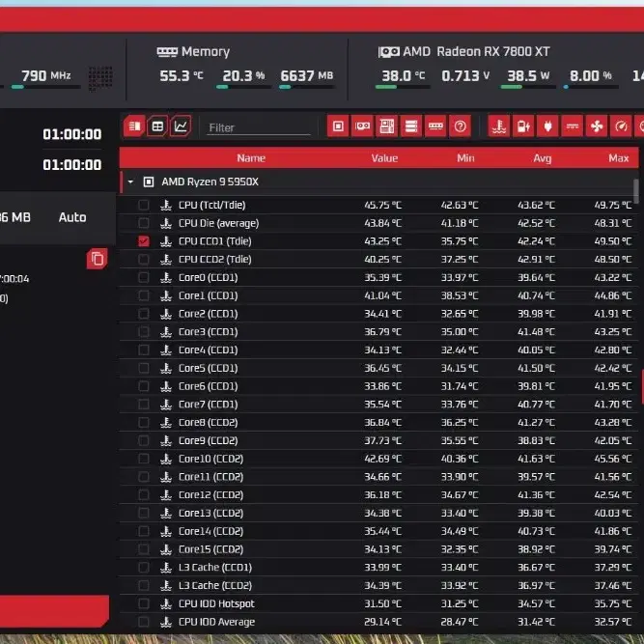Select the Core5 (CCD1) row name
The width and height of the screenshot is (644, 644).
click(209, 368)
